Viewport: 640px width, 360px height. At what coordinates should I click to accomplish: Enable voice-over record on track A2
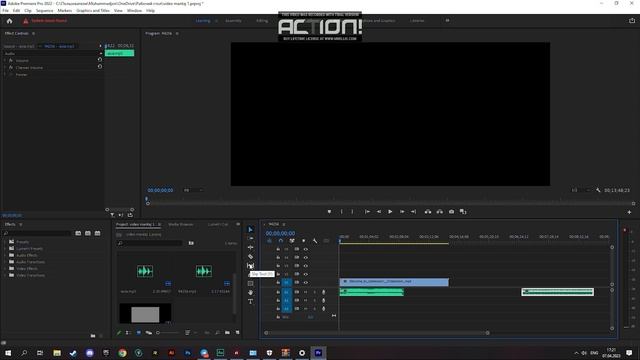point(324,300)
